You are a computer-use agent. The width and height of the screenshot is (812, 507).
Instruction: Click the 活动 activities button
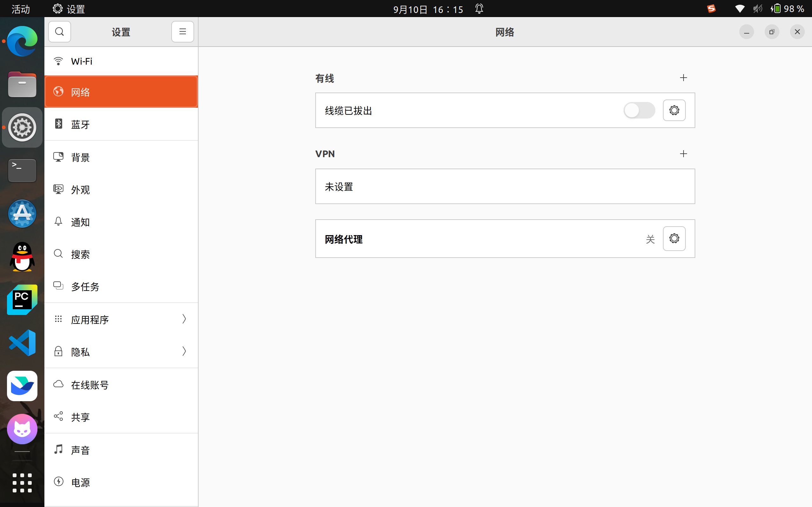coord(21,9)
